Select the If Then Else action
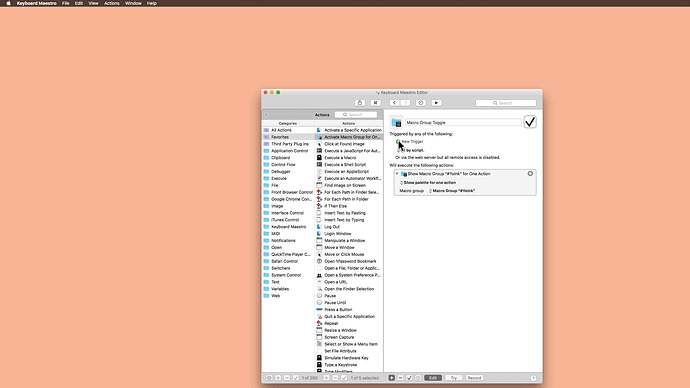This screenshot has width=690, height=388. click(x=349, y=206)
